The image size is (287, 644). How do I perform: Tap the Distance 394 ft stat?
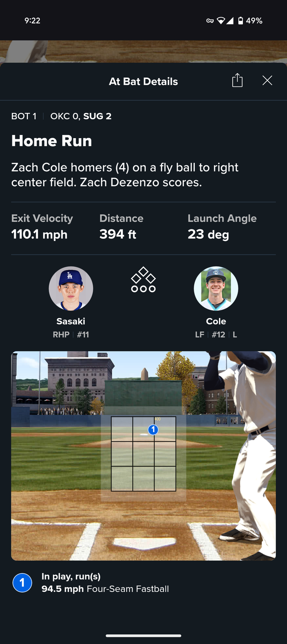click(x=121, y=227)
